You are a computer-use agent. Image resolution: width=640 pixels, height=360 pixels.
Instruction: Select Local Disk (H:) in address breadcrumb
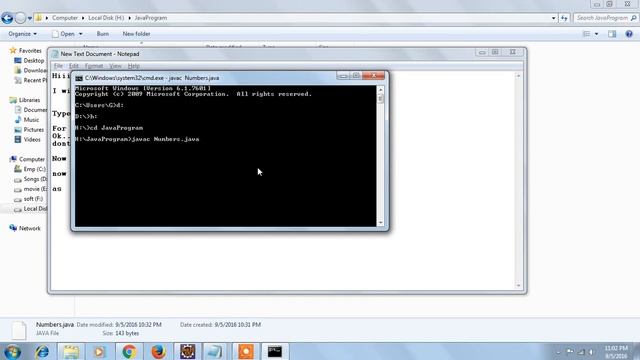click(x=106, y=18)
